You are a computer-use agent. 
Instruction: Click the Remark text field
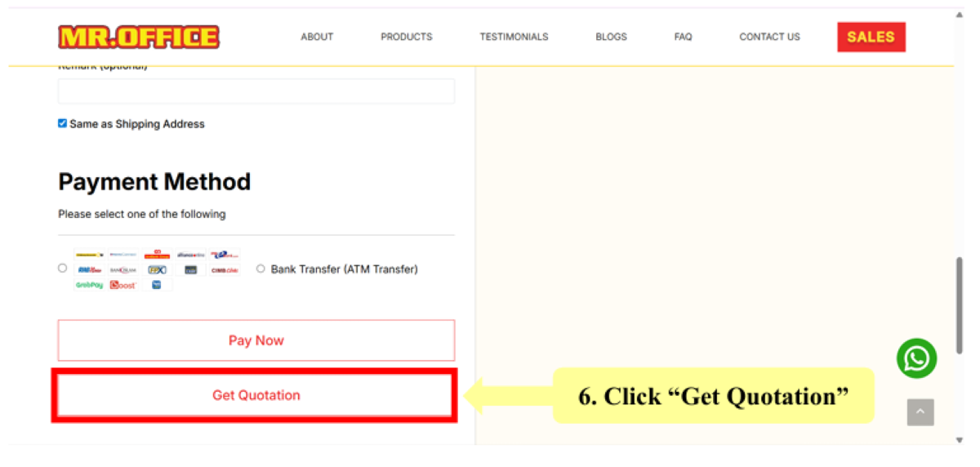256,91
